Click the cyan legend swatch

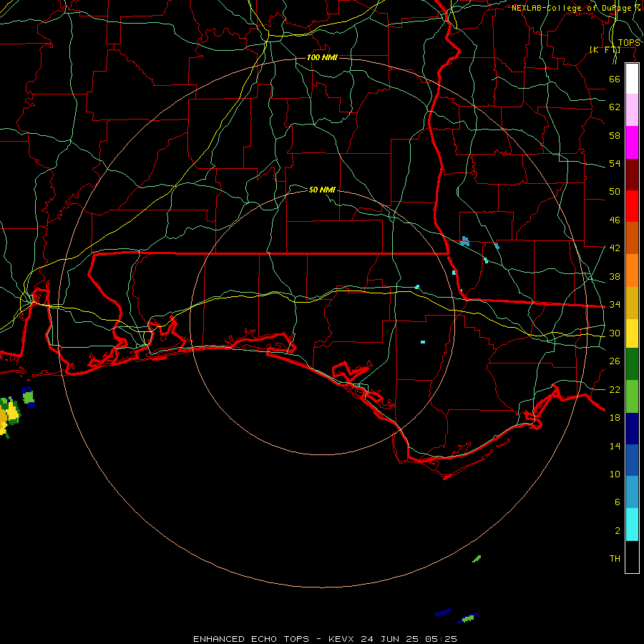tap(632, 525)
